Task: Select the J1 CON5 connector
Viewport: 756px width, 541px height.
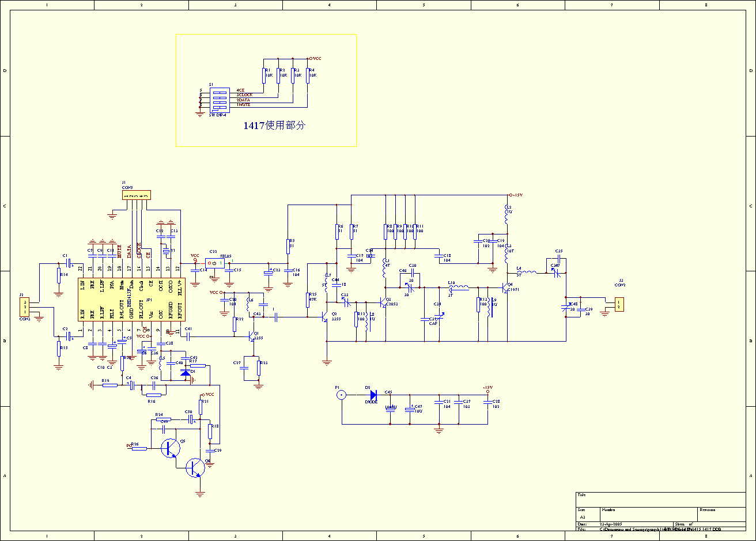Action: (x=136, y=195)
